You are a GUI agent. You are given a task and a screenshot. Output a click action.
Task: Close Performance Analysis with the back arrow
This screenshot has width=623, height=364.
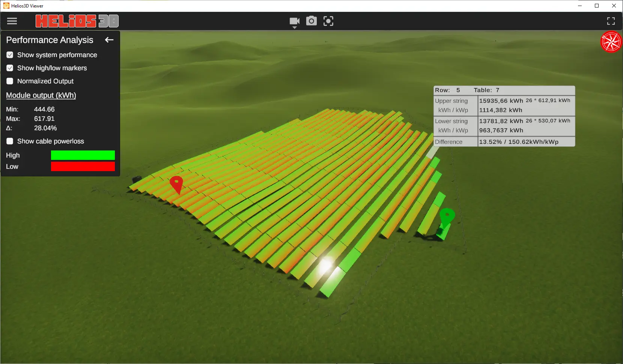click(109, 40)
